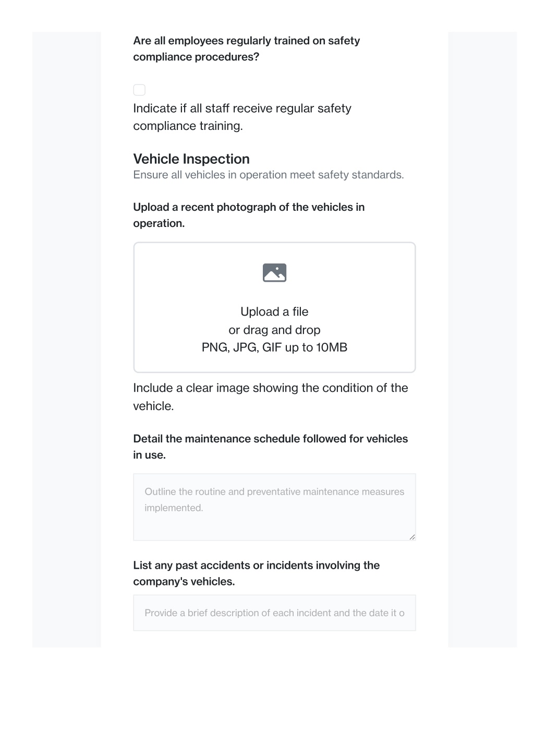Click the 'PNG, JPG, GIF up to 10MB' hint

coord(274,347)
